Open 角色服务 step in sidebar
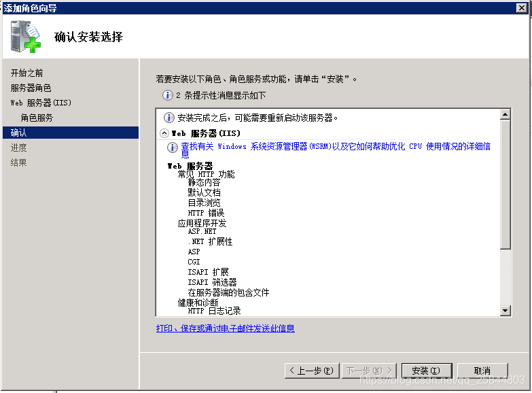532x393 pixels. pyautogui.click(x=37, y=118)
